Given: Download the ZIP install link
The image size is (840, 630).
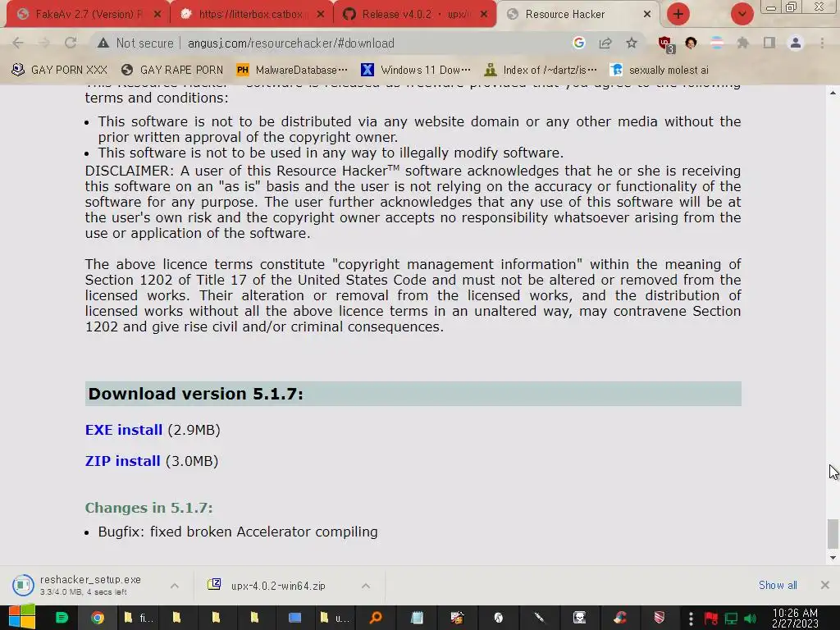Looking at the screenshot, I should pos(123,461).
